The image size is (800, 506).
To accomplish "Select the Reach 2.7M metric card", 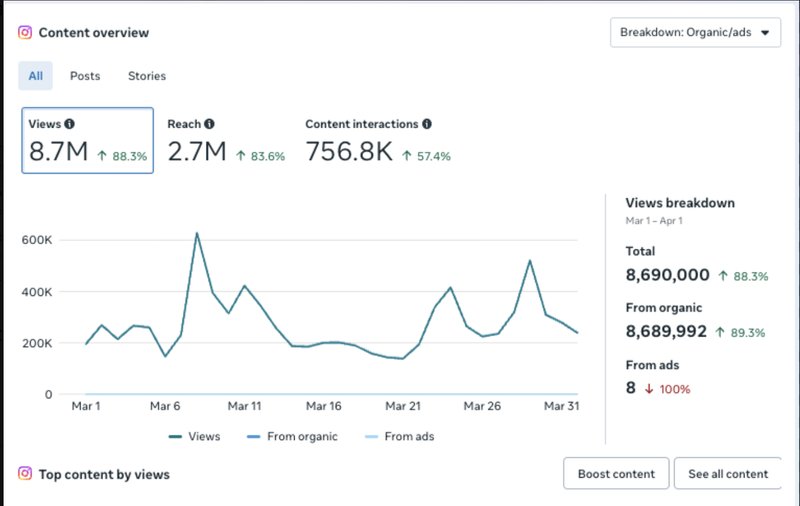I will (226, 140).
